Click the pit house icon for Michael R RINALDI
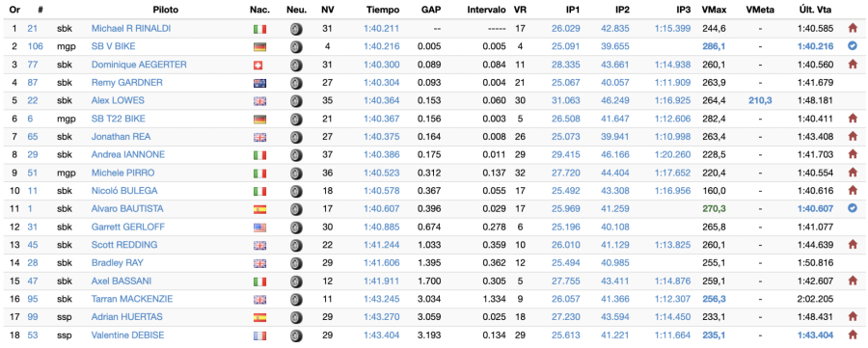This screenshot has height=348, width=868. pos(853,29)
